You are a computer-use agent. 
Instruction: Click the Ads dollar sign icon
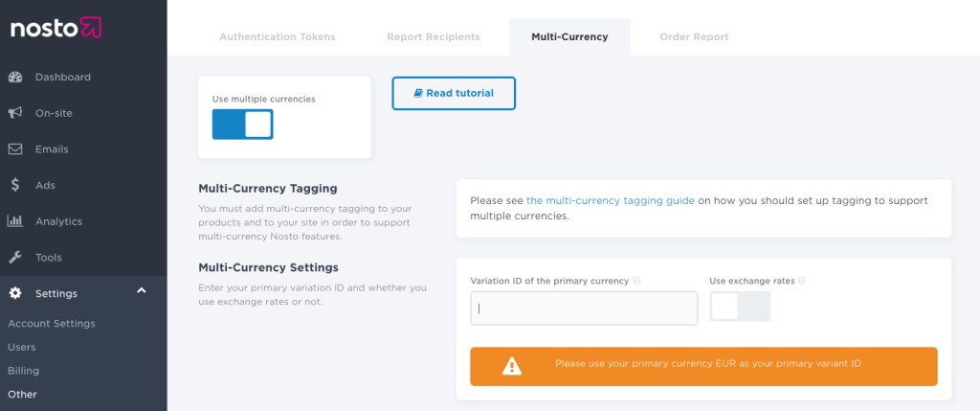coord(15,185)
